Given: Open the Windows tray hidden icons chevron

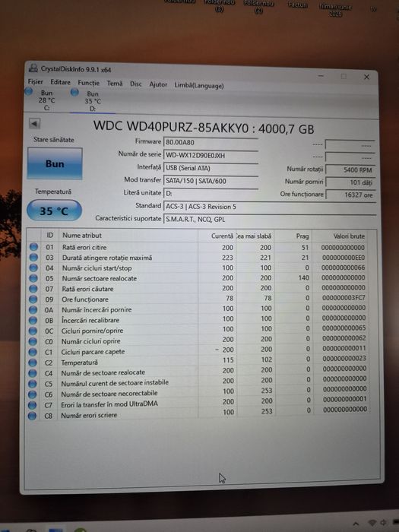Looking at the screenshot, I should coord(356,524).
